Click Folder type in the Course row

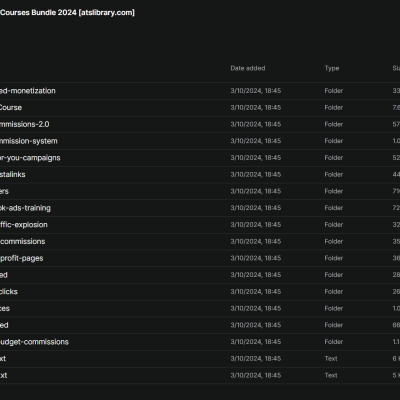click(x=334, y=107)
